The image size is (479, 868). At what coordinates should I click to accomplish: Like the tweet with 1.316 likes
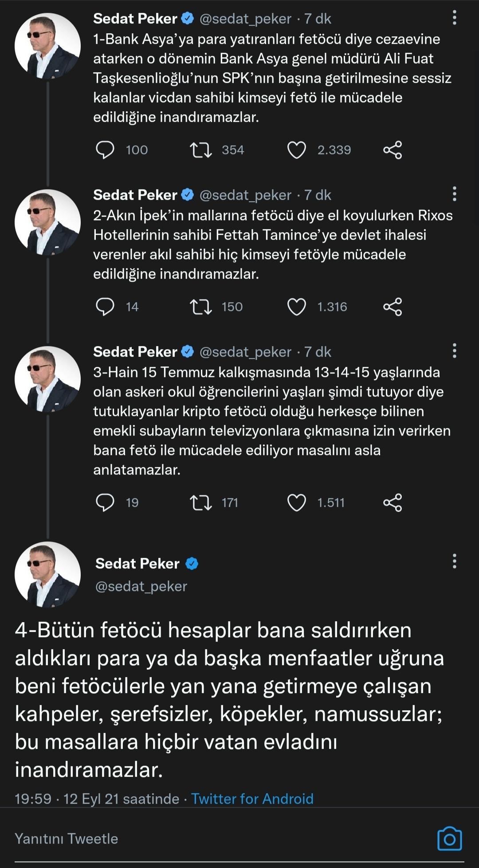(x=297, y=307)
